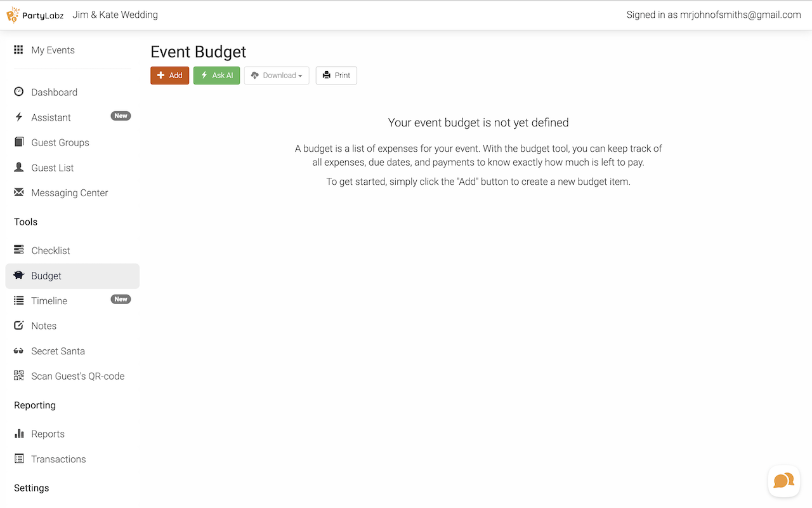Click the Secret Santa glasses icon

(x=19, y=351)
